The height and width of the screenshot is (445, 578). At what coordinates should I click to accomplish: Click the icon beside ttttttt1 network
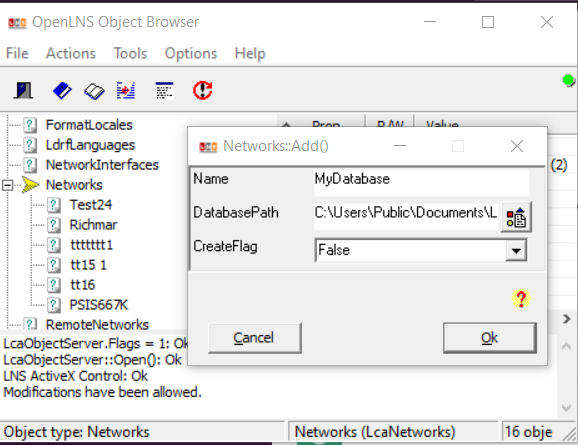[x=53, y=244]
